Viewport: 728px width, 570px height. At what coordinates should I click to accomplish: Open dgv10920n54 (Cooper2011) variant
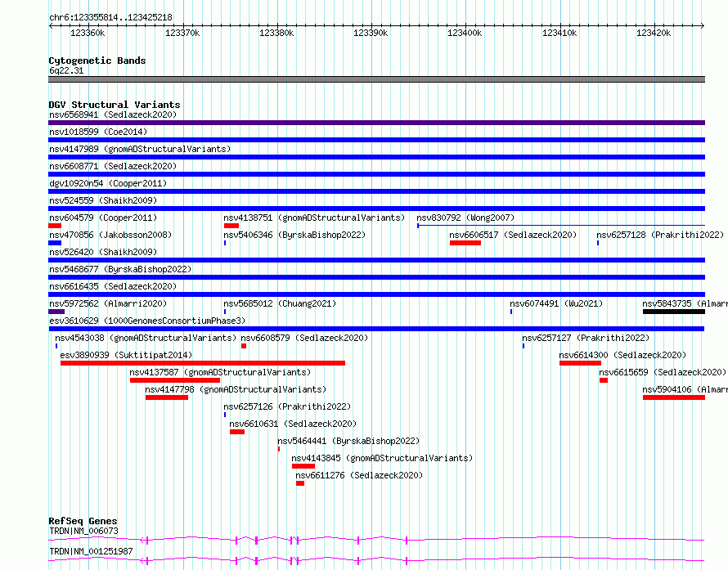coord(108,183)
